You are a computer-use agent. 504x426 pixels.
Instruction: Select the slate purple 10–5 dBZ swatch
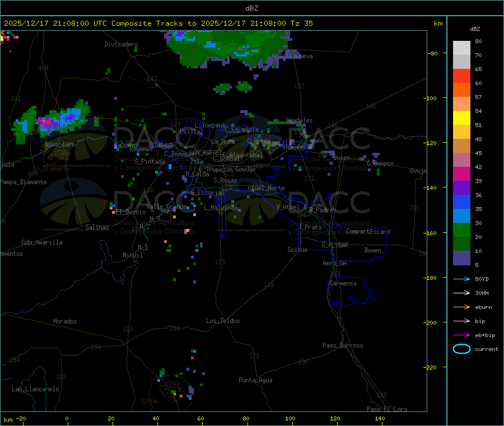(x=461, y=258)
